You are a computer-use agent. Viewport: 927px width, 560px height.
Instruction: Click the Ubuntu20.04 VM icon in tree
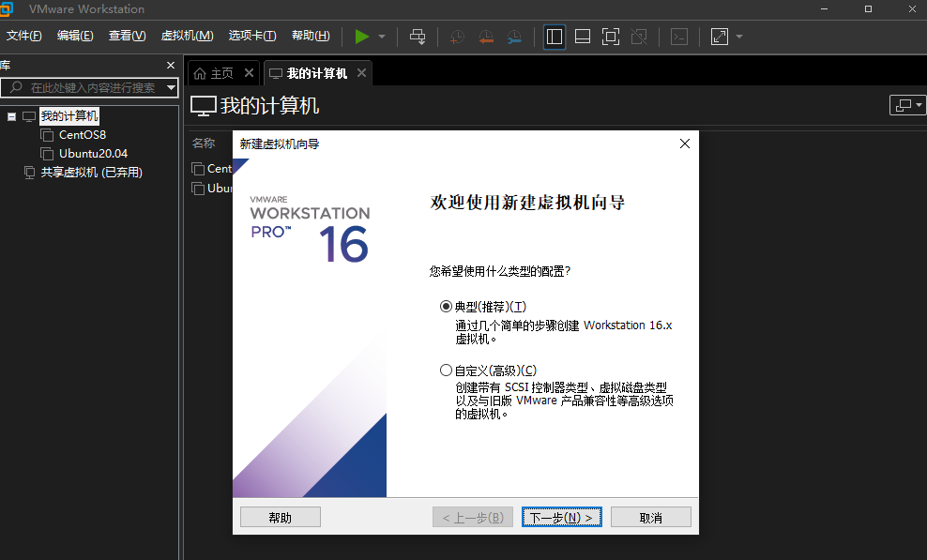47,154
